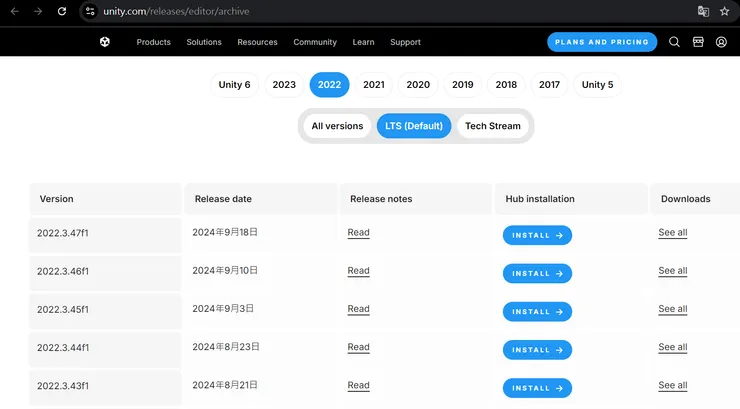Read release notes for 2022.3.44f1
The height and width of the screenshot is (409, 740).
(x=358, y=347)
